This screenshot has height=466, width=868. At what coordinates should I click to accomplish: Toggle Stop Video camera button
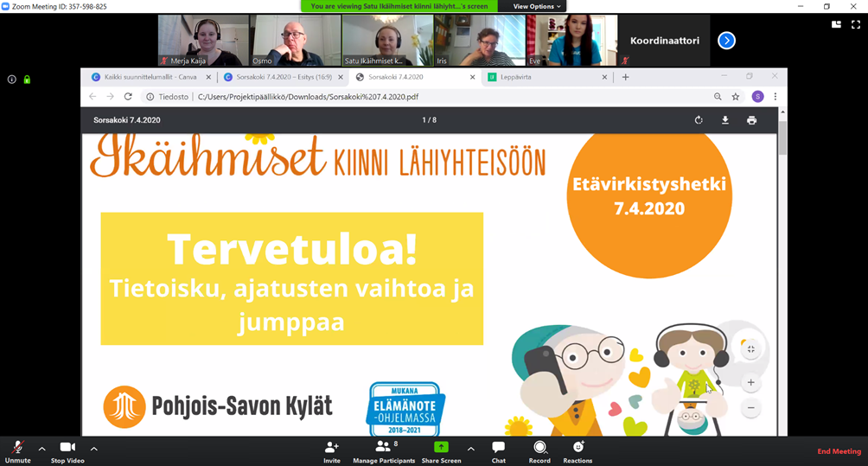[x=67, y=448]
